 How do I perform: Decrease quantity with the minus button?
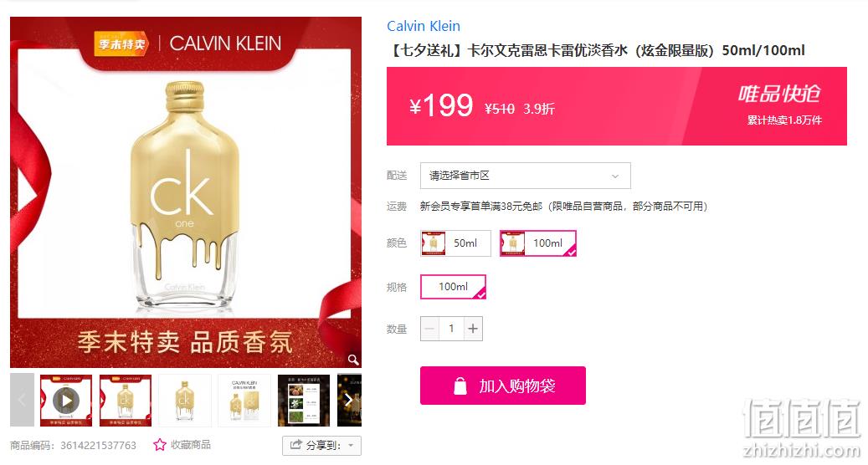click(x=429, y=329)
